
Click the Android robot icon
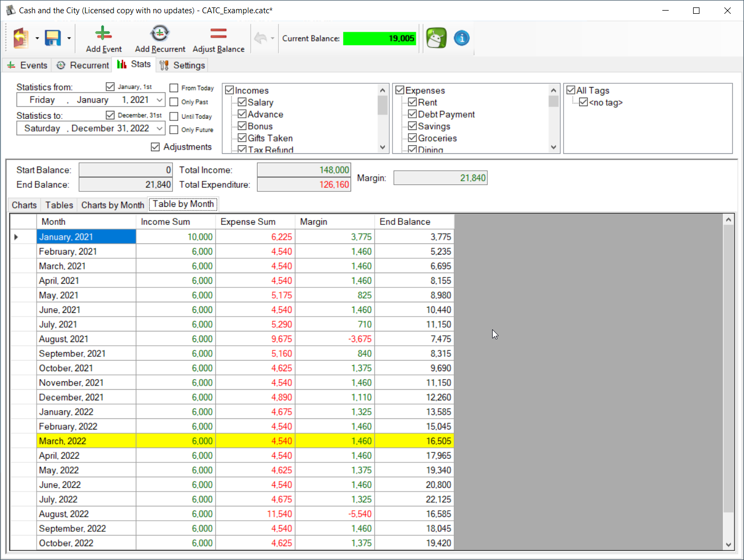436,38
